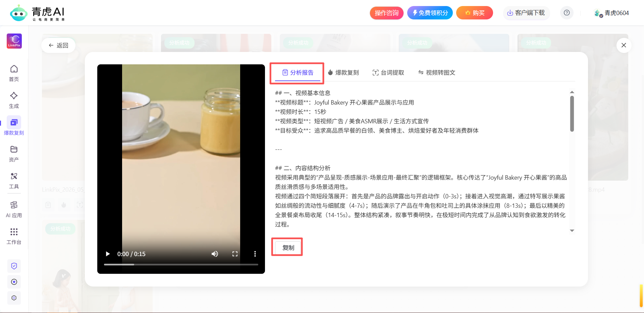Open the 工具 tools section
The image size is (644, 313).
pyautogui.click(x=14, y=180)
